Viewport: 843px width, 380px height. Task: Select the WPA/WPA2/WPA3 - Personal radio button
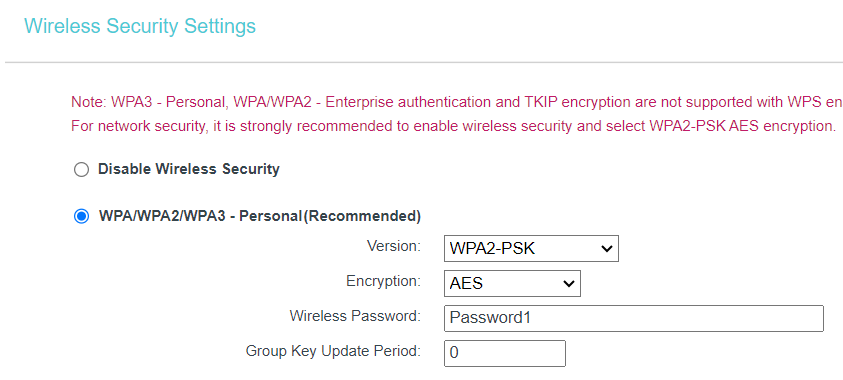[x=81, y=217]
